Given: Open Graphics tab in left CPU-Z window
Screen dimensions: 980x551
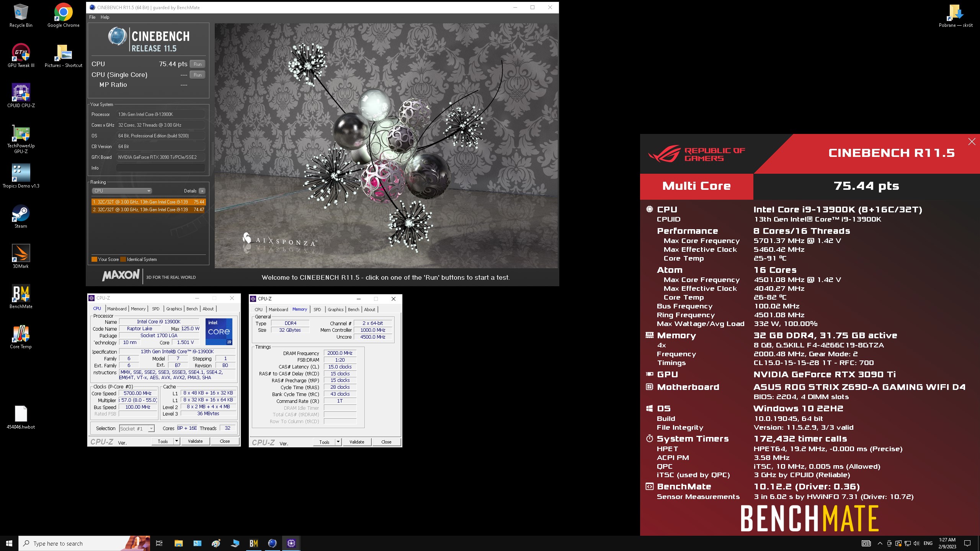Looking at the screenshot, I should coord(174,309).
